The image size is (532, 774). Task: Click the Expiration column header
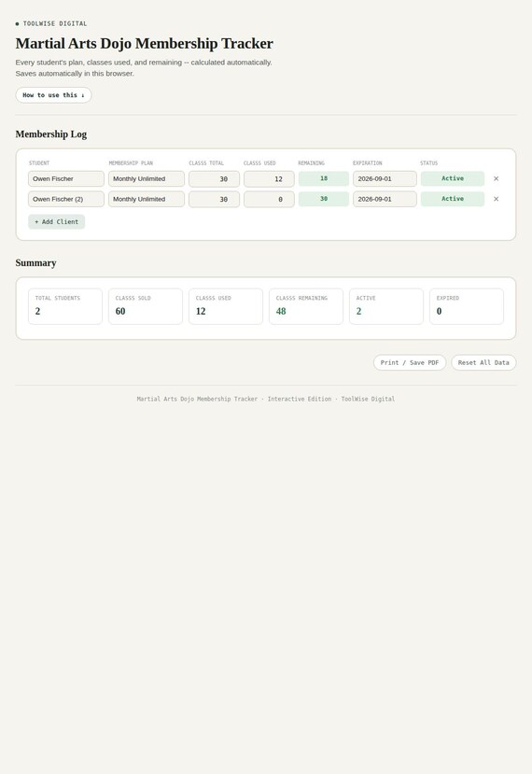coord(367,162)
